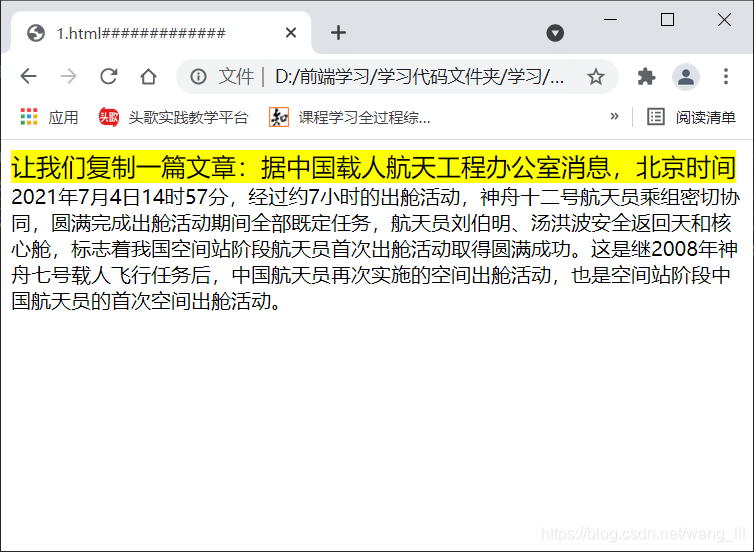
Task: Bookmark this page with the star
Action: pyautogui.click(x=596, y=76)
